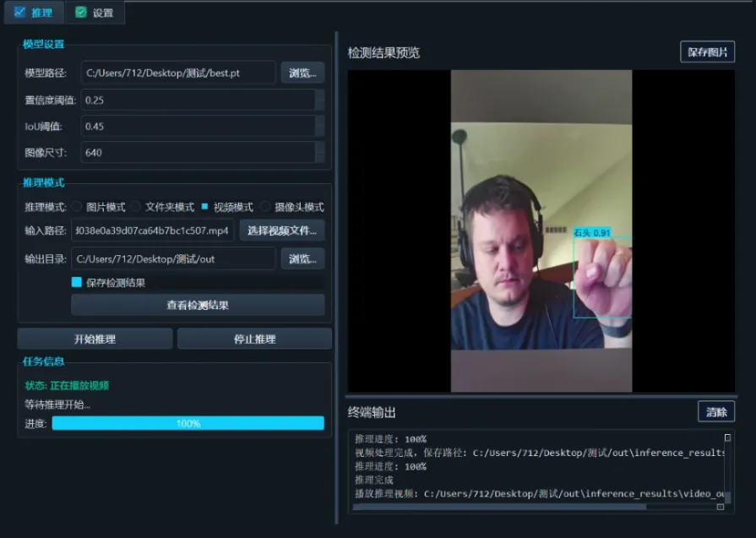Image resolution: width=756 pixels, height=538 pixels.
Task: Click the detection preview video frame
Action: click(541, 231)
